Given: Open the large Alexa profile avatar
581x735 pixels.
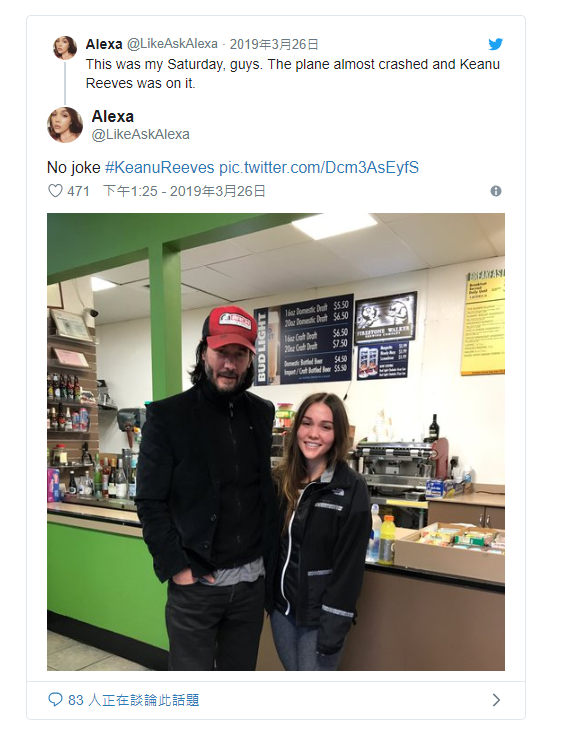Looking at the screenshot, I should [x=65, y=125].
